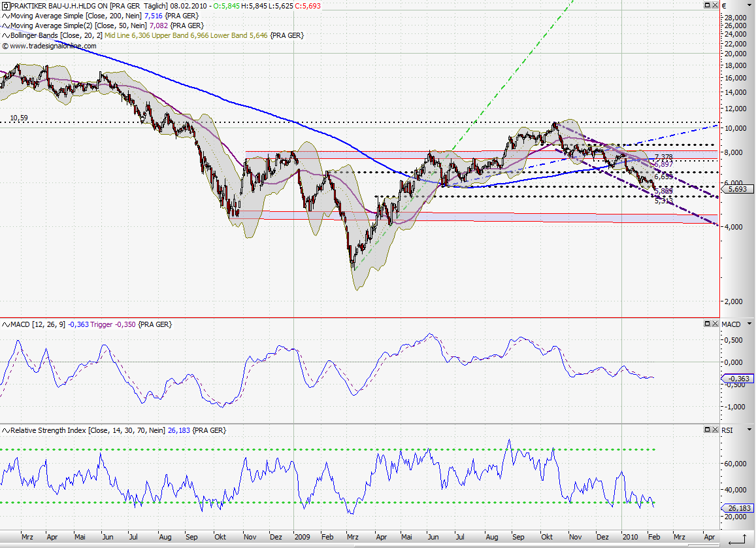Open the MACD scale dropdown arrow

[x=749, y=324]
